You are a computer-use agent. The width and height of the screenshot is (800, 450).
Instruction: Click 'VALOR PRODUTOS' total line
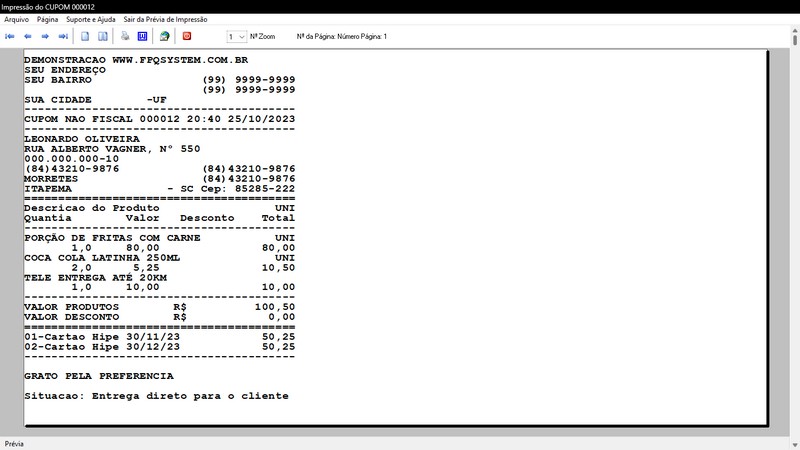[x=160, y=307]
